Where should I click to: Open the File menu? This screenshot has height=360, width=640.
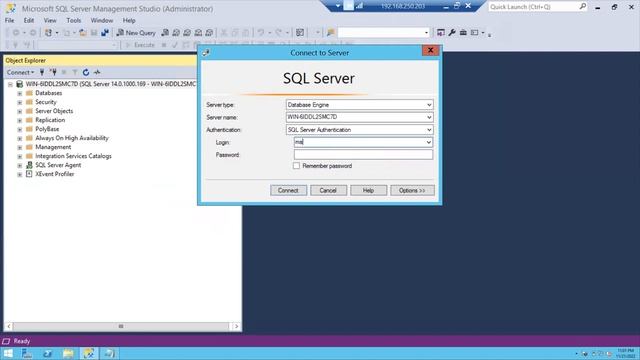pyautogui.click(x=9, y=20)
